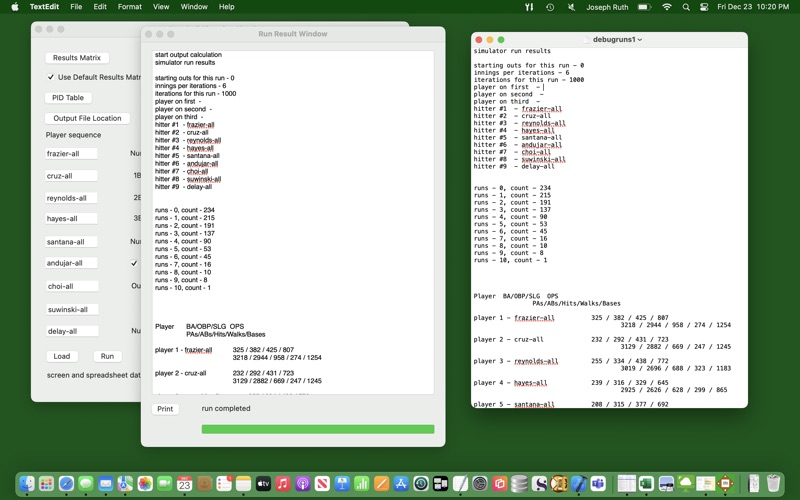Click the cruz-all player field
This screenshot has width=800, height=500.
[x=71, y=176]
